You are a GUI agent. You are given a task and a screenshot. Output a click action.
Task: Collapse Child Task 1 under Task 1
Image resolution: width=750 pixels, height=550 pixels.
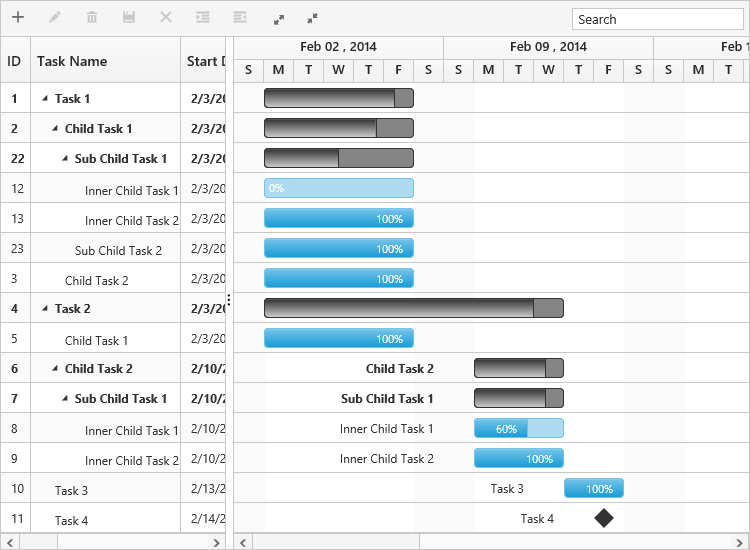click(54, 129)
